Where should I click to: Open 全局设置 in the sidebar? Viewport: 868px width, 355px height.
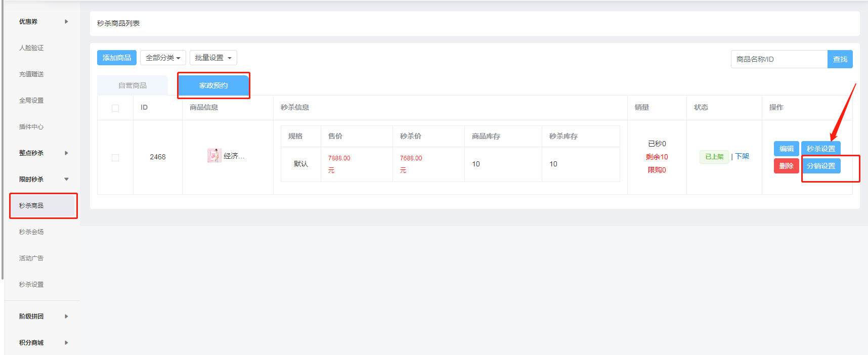[31, 101]
